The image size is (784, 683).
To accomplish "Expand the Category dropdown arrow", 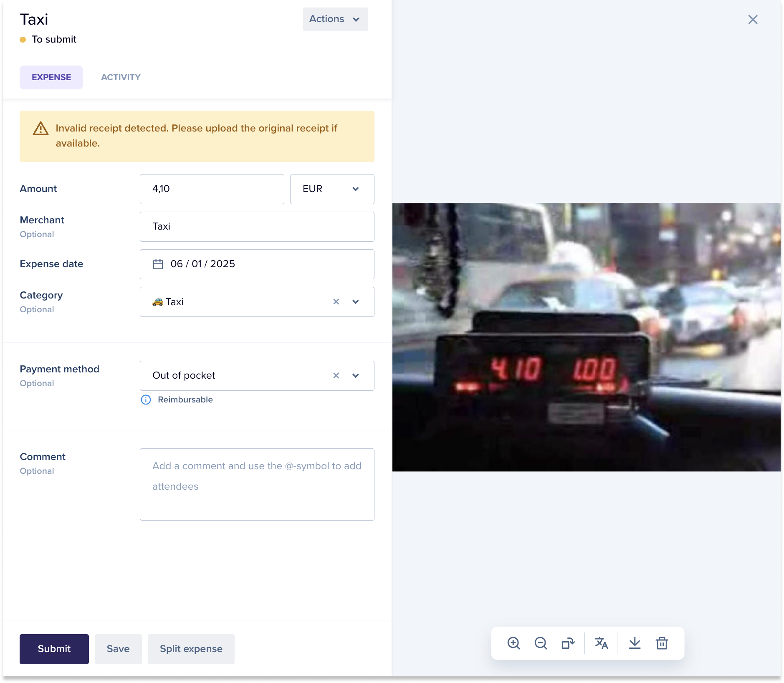I will point(356,301).
